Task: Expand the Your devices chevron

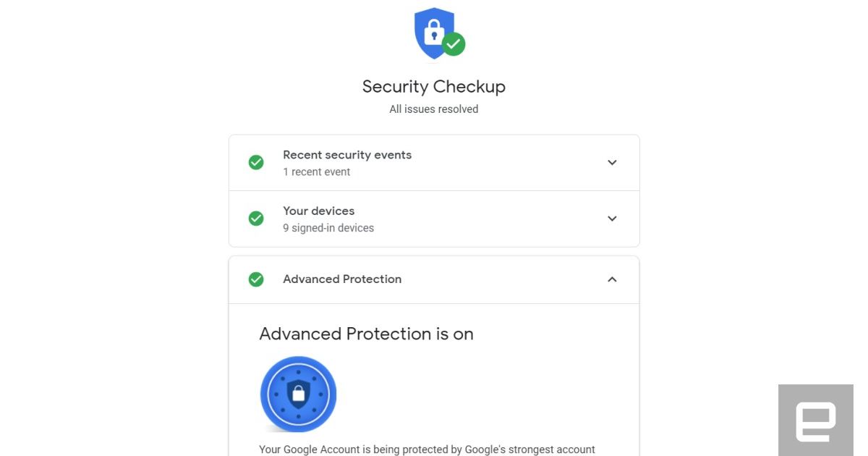Action: 612,219
